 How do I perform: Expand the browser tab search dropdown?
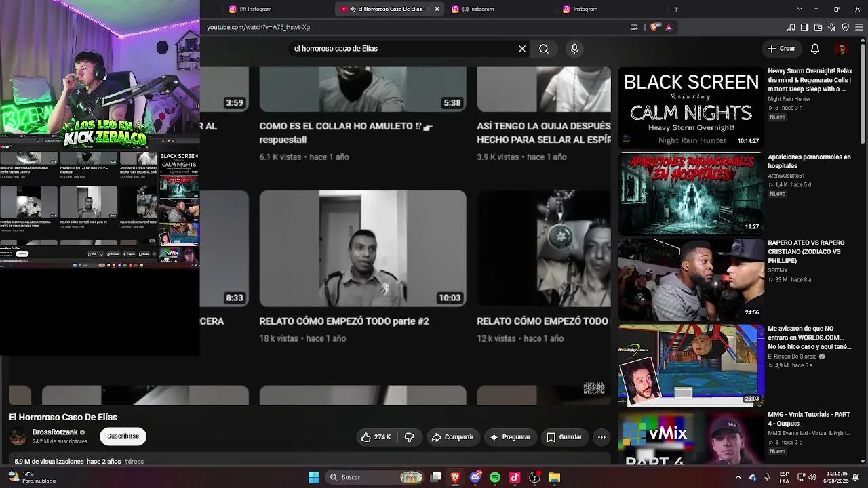coord(800,9)
